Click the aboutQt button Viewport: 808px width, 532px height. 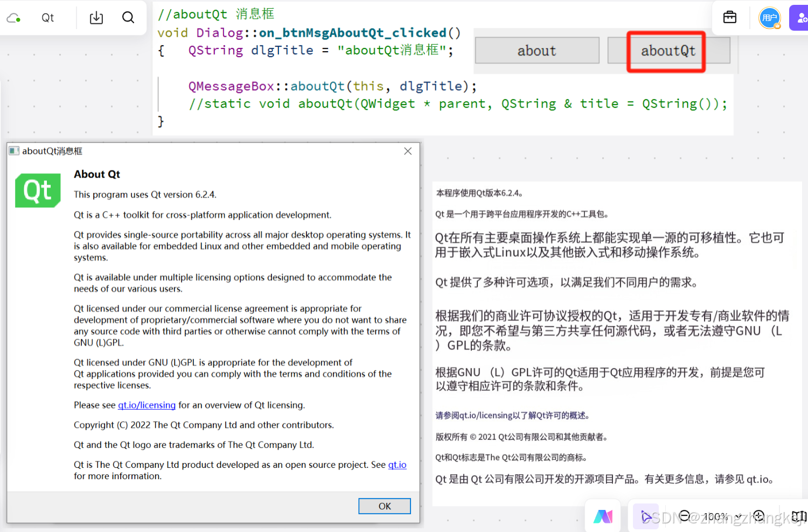[x=668, y=51]
